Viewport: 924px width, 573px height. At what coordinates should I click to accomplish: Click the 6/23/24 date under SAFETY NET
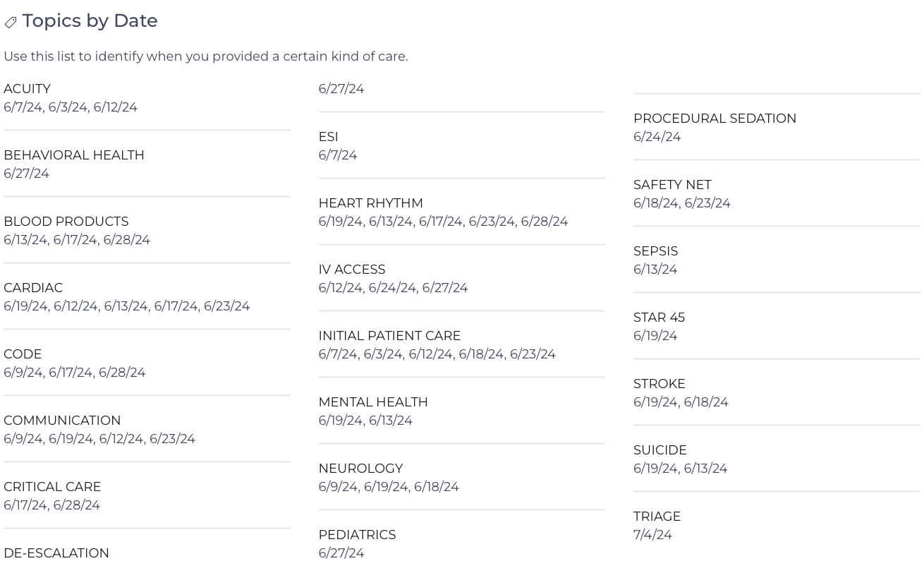click(x=707, y=203)
